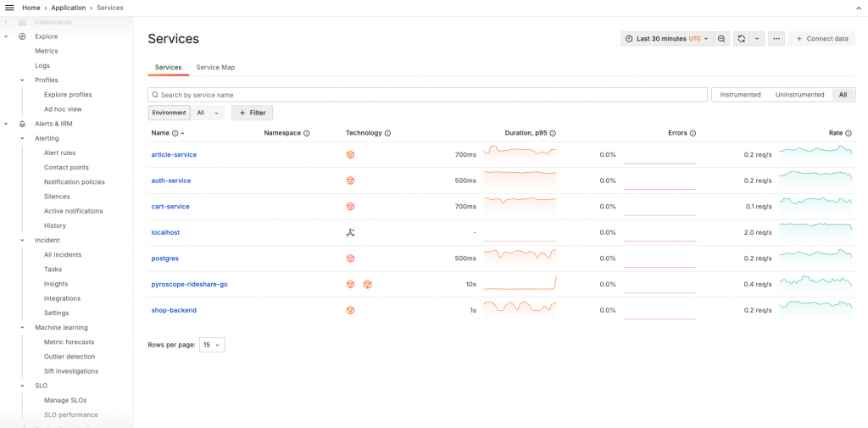868x428 pixels.
Task: Click the info icon beside Duration, p95
Action: pos(553,133)
